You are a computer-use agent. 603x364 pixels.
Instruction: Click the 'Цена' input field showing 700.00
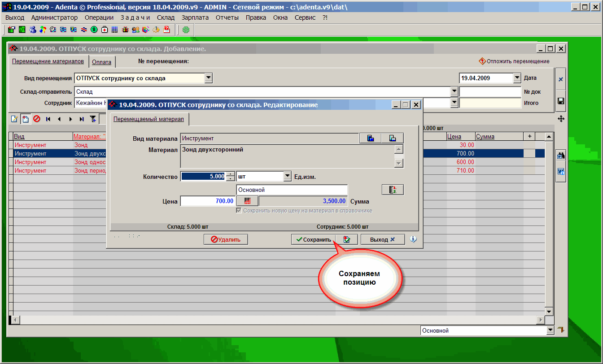[x=207, y=201]
